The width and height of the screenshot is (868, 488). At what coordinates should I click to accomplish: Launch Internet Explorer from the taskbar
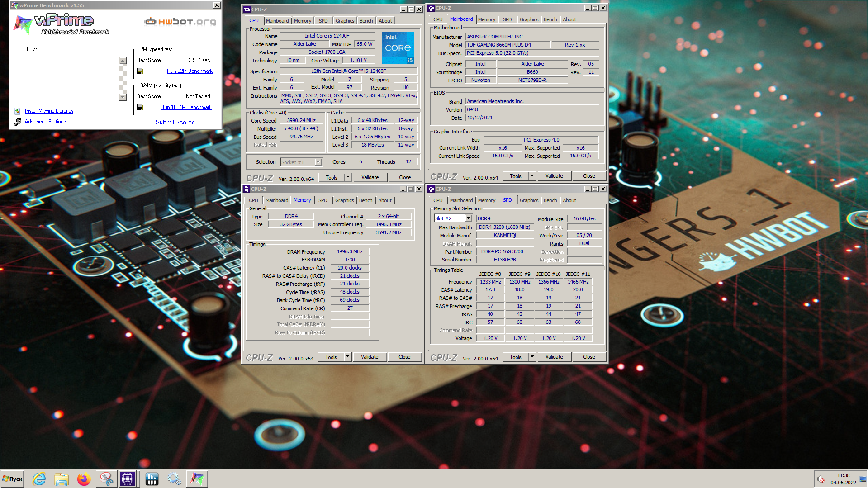pos(39,479)
